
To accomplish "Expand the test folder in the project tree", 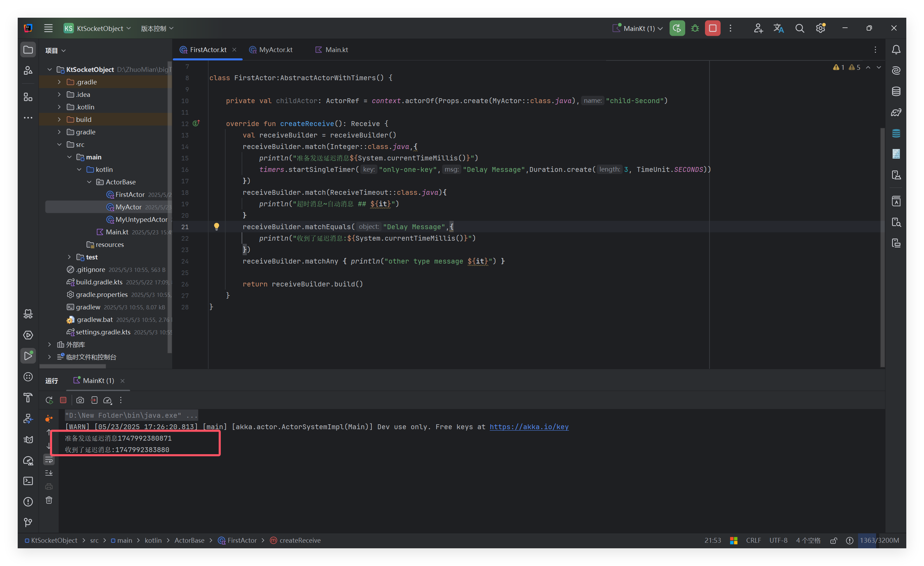I will click(69, 257).
